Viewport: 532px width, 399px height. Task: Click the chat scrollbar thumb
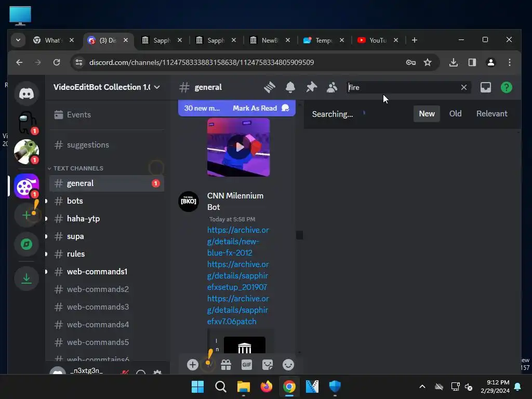[299, 235]
